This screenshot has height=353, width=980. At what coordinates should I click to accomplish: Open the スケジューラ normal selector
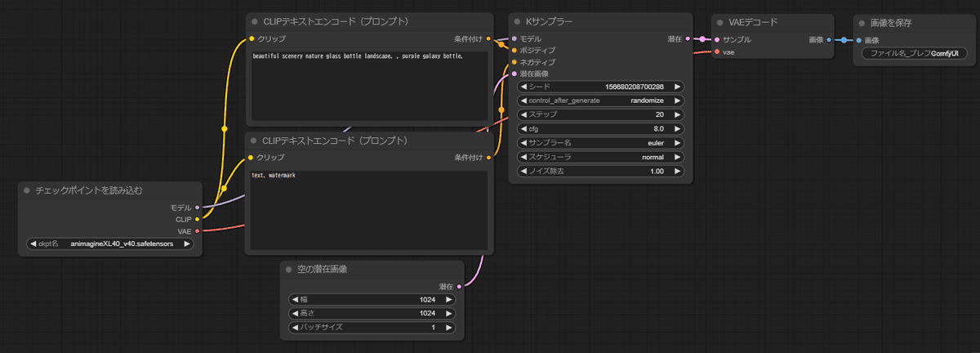[x=600, y=157]
